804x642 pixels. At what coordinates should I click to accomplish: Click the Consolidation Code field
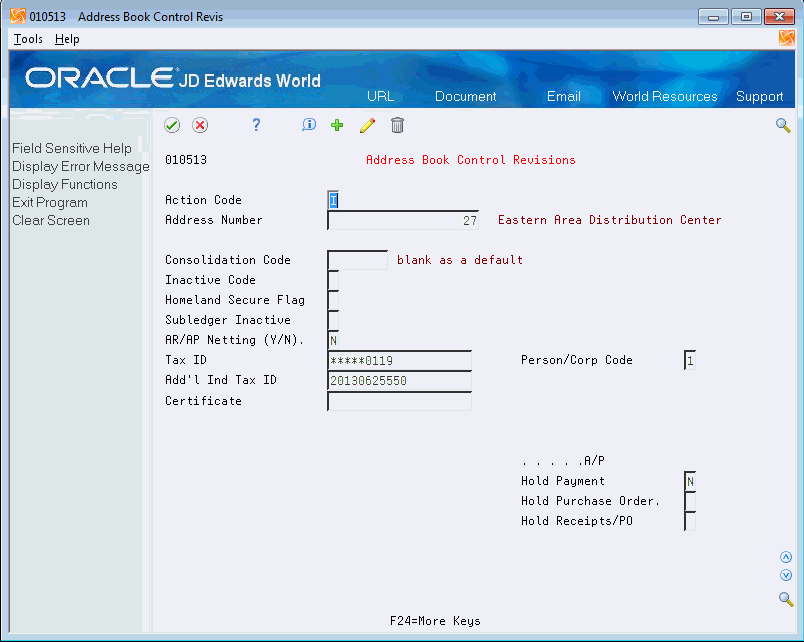(358, 260)
